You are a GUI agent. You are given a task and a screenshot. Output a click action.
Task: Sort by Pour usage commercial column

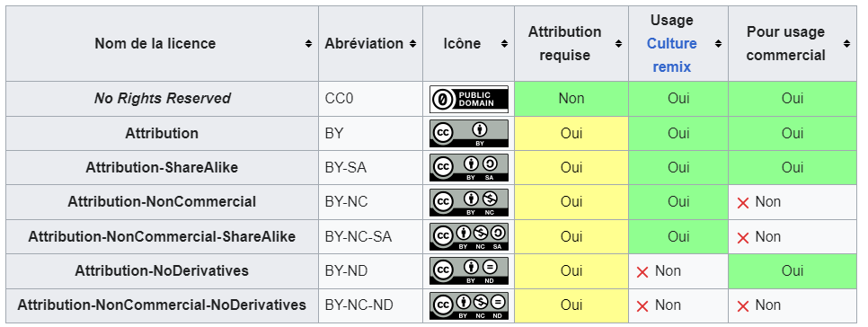846,44
